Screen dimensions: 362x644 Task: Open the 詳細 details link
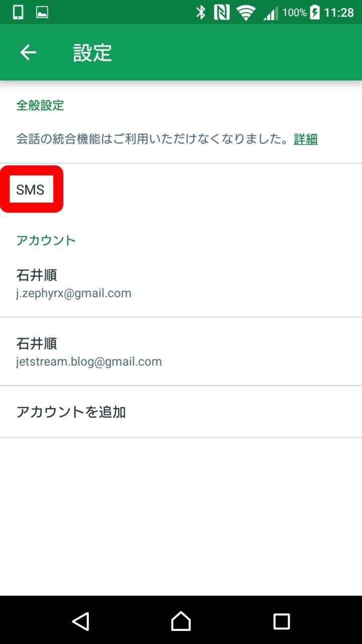tap(306, 139)
